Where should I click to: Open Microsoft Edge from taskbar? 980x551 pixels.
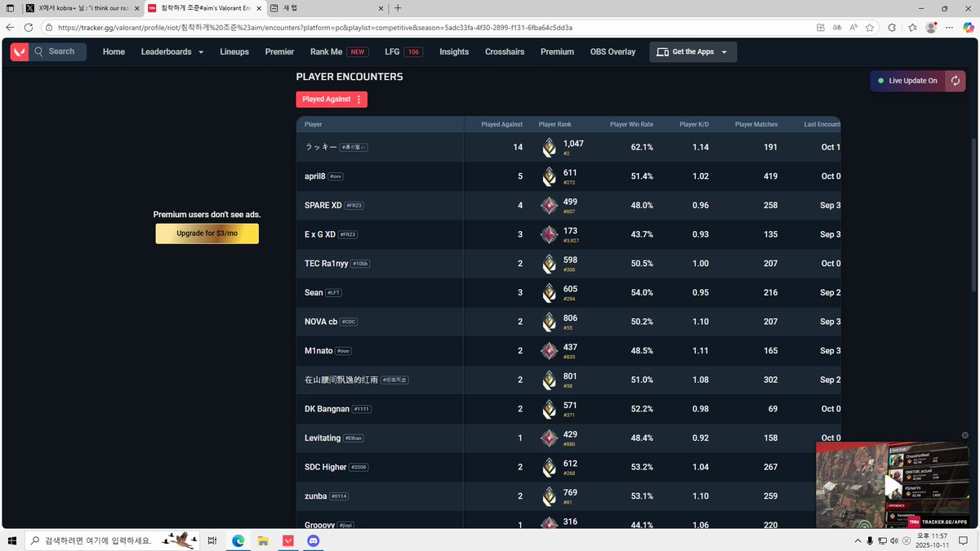[238, 540]
